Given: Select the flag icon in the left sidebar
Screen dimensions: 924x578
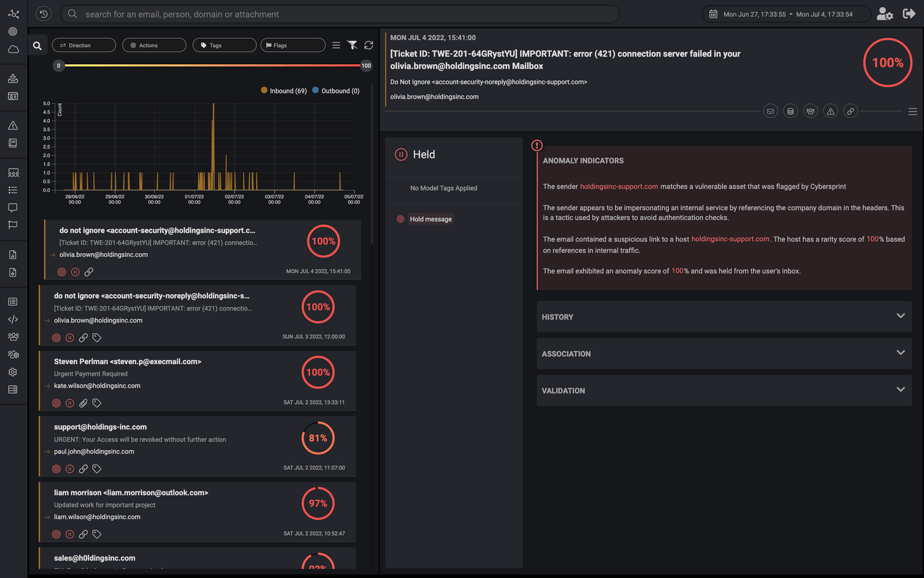Looking at the screenshot, I should click(x=13, y=225).
